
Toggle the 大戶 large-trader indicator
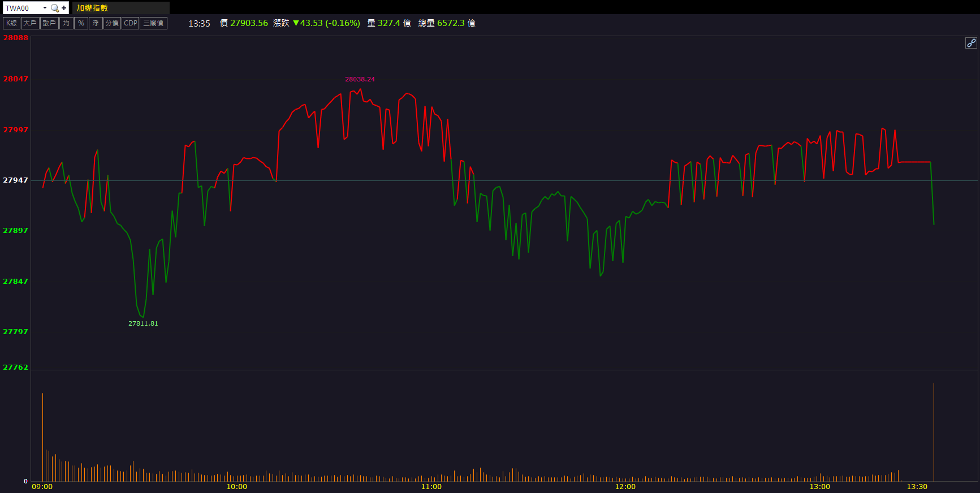30,23
